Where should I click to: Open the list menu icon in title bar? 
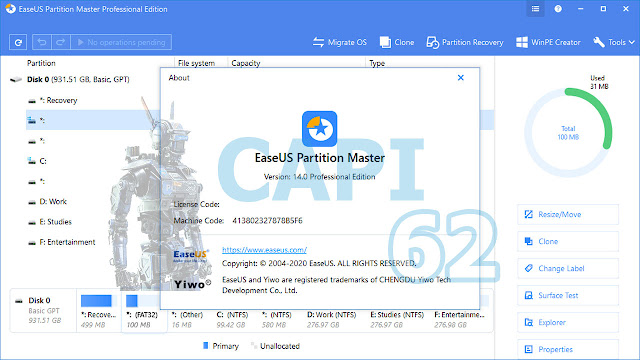click(x=535, y=9)
